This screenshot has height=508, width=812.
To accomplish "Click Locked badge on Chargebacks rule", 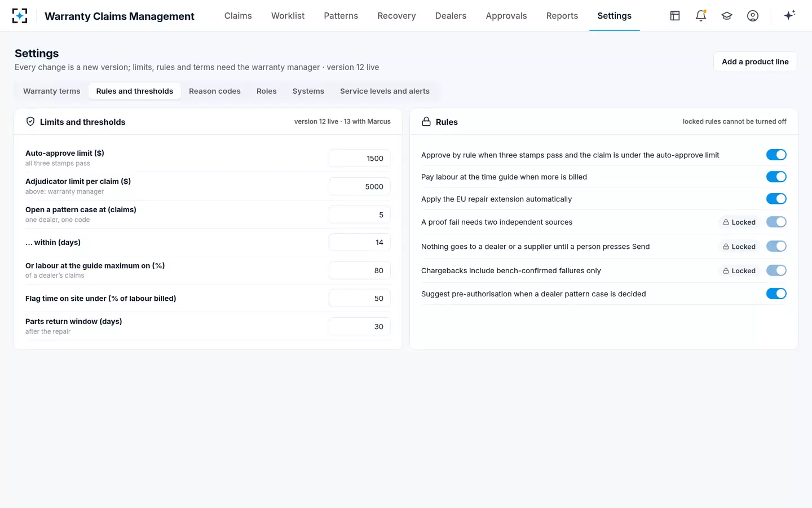I will click(x=739, y=271).
